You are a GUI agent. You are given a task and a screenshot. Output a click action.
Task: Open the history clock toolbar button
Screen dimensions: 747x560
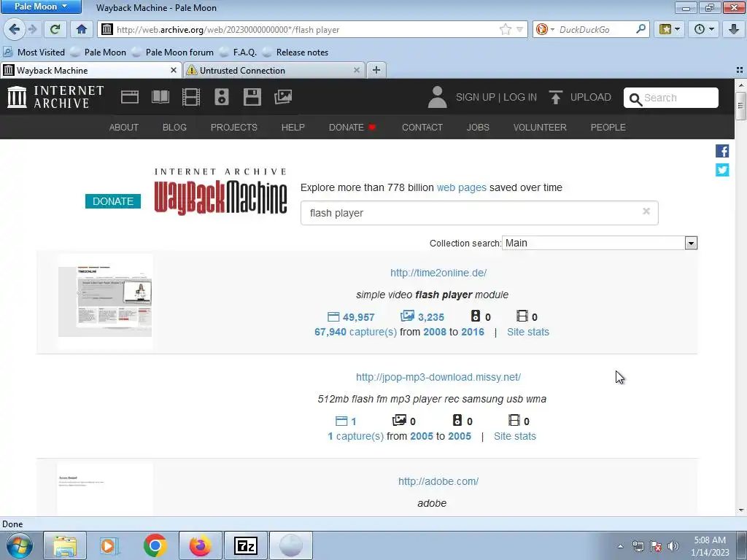tap(704, 29)
